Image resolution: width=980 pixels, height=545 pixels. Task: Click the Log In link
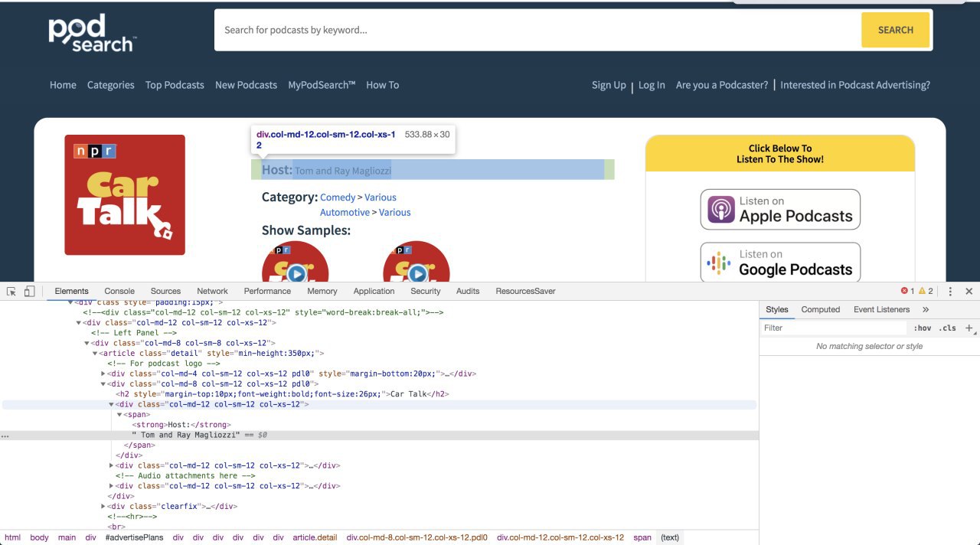(652, 85)
